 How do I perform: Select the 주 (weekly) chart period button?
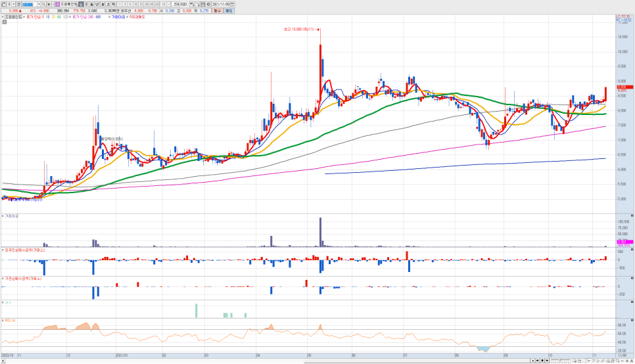click(x=86, y=4)
